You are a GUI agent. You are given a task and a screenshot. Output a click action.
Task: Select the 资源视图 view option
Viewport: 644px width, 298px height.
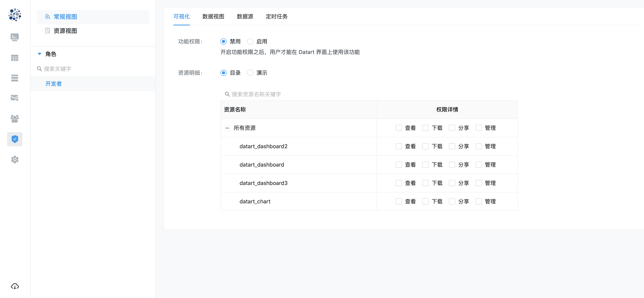pyautogui.click(x=65, y=31)
